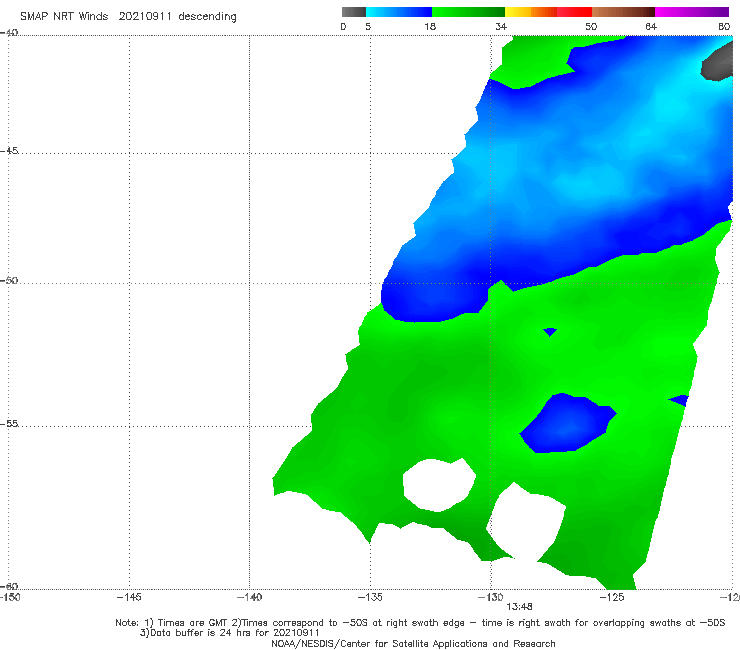Click the yellow-orange segment of the color scale
The image size is (740, 650).
point(530,12)
